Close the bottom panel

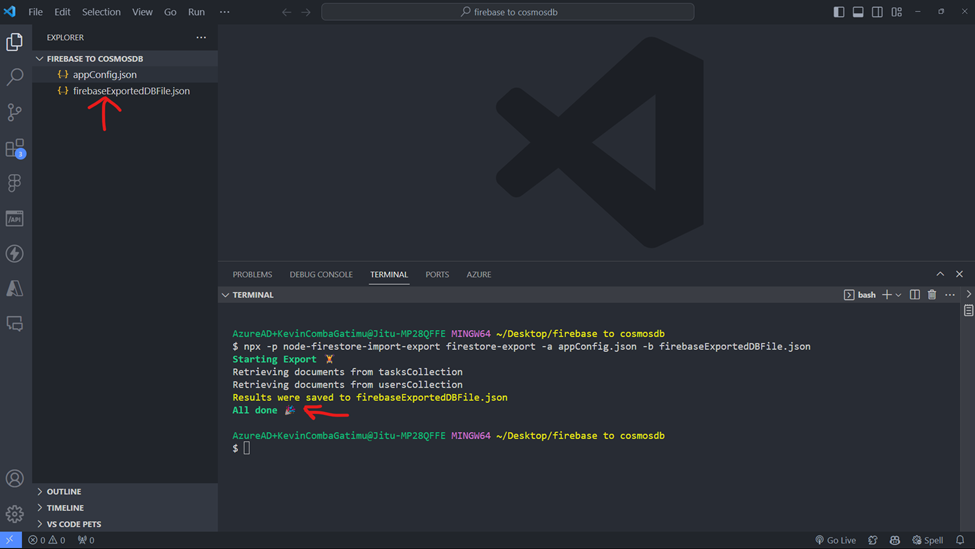959,274
